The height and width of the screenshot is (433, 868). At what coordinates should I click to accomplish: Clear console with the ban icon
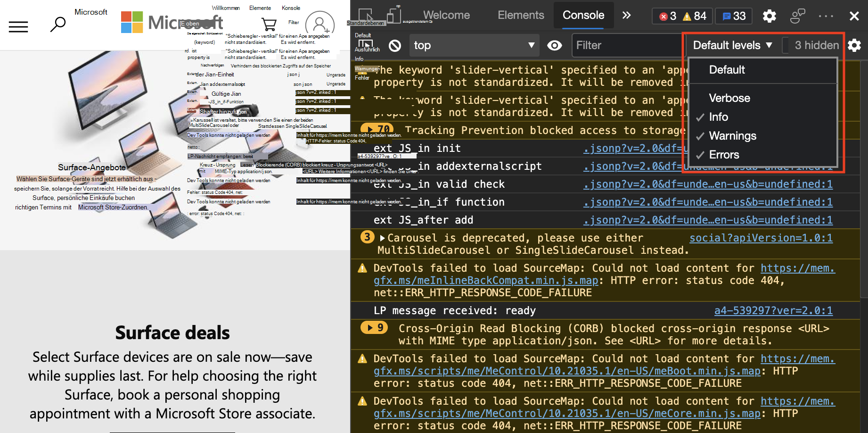tap(395, 46)
